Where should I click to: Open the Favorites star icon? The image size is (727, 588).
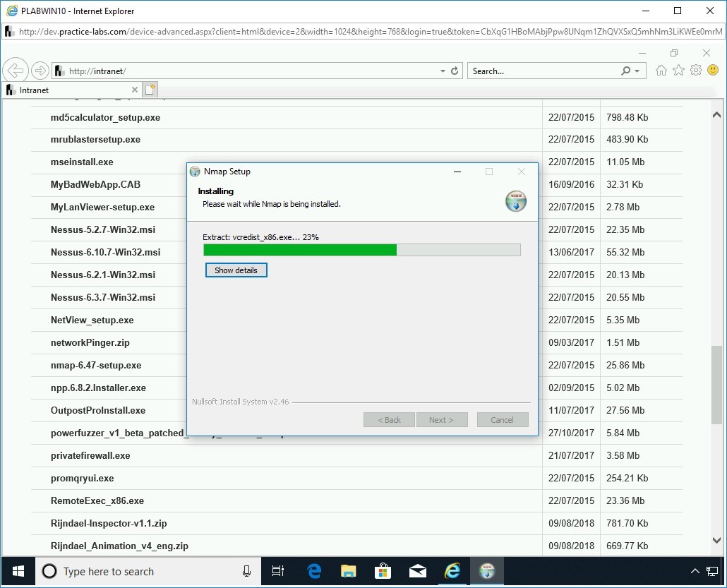[x=678, y=71]
